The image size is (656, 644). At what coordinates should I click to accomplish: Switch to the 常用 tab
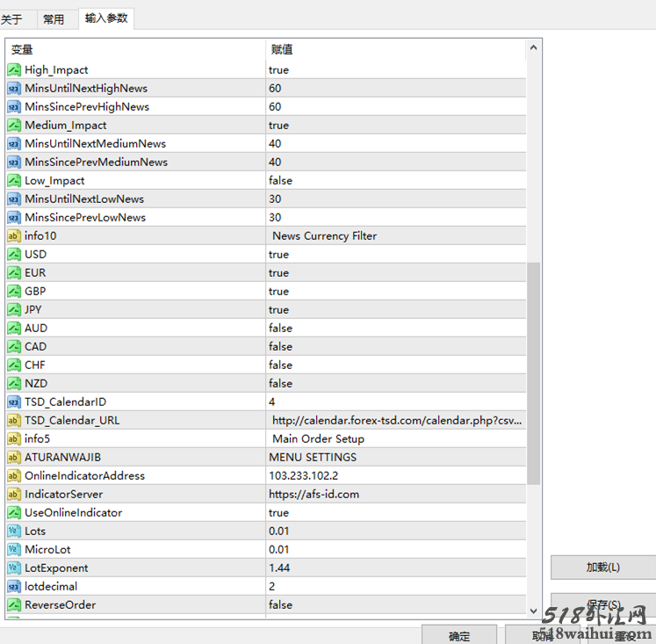[54, 19]
